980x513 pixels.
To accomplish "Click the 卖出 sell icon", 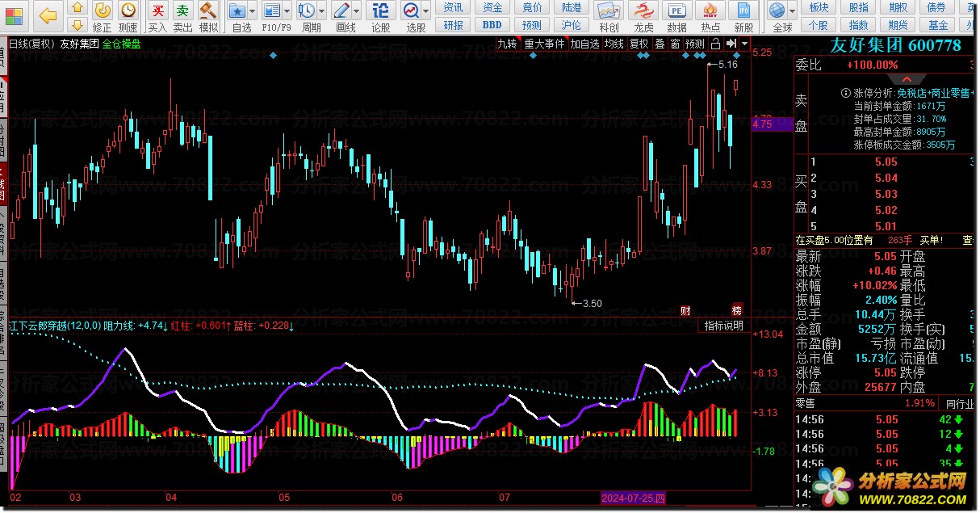I will (183, 16).
